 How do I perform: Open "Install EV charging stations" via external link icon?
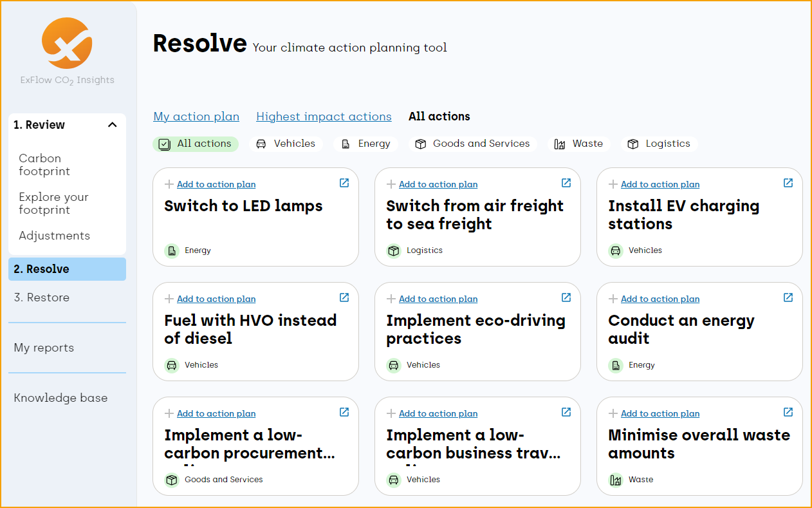click(x=788, y=183)
